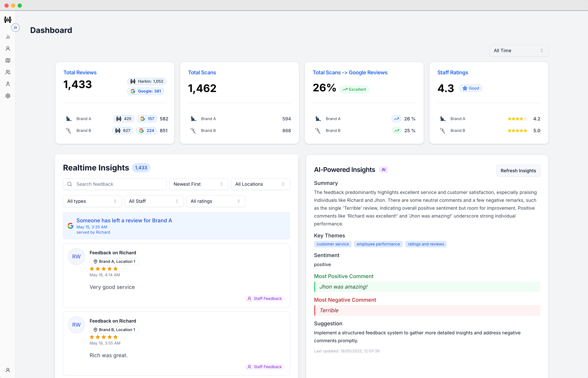Open Someone has left a review for Brand A
This screenshot has height=378, width=588.
click(x=124, y=220)
